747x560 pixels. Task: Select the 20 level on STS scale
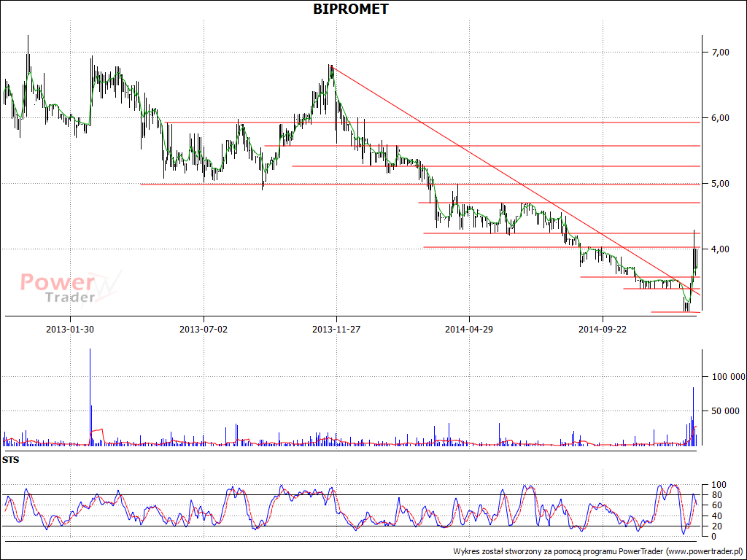click(x=717, y=526)
